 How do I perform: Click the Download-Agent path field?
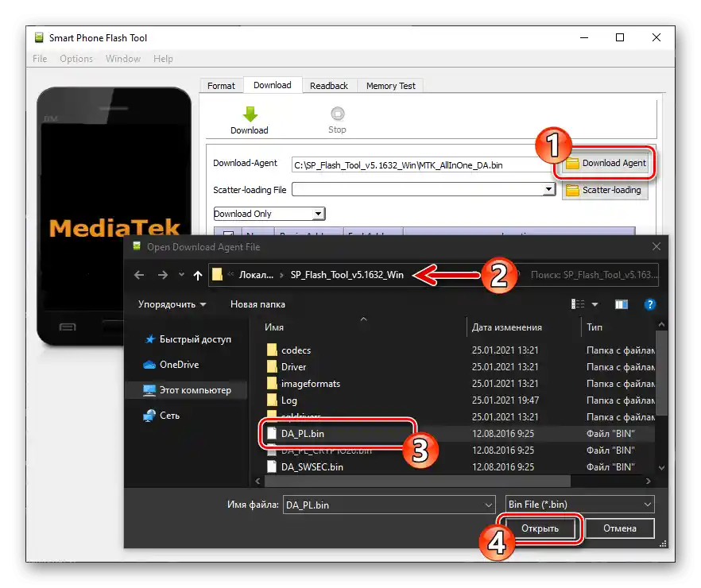pyautogui.click(x=421, y=164)
